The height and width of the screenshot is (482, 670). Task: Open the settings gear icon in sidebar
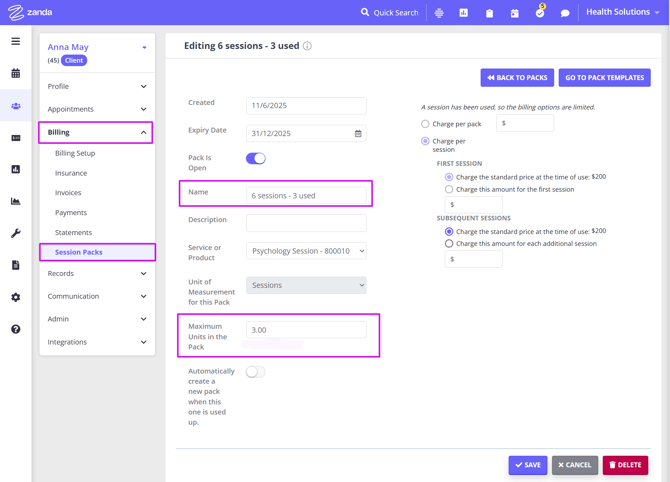tap(15, 297)
